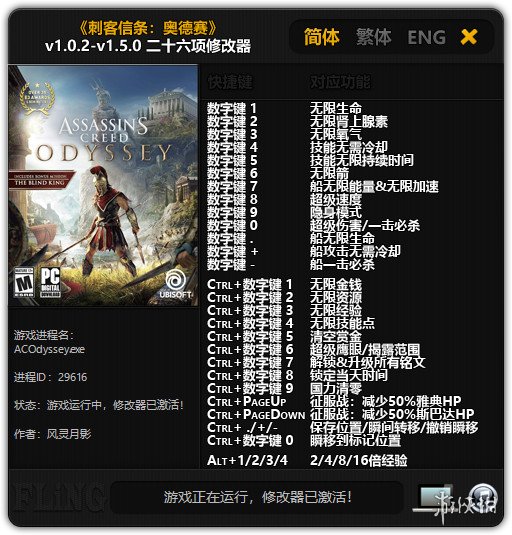
Task: Toggle the 无限生命 cheat option
Action: (x=336, y=109)
